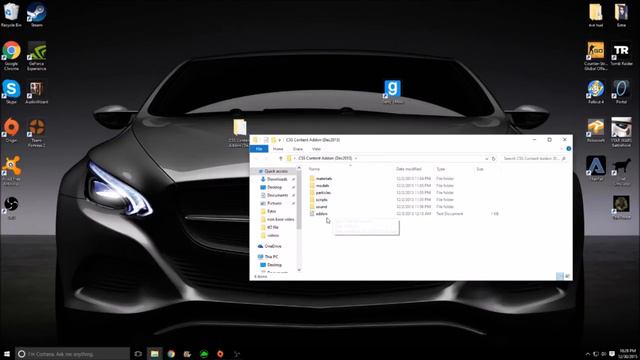Viewport: 640px width, 360px height.
Task: Click the network tray icon
Action: (x=596, y=353)
